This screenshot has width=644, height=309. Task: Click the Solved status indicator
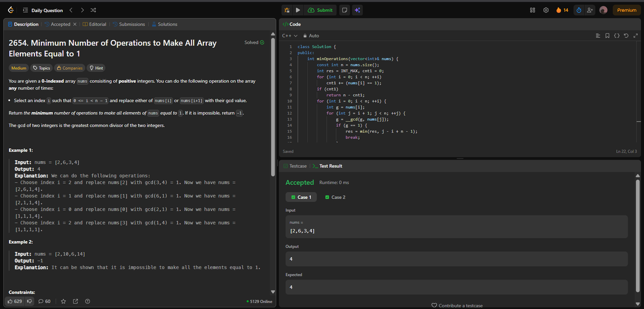[254, 42]
